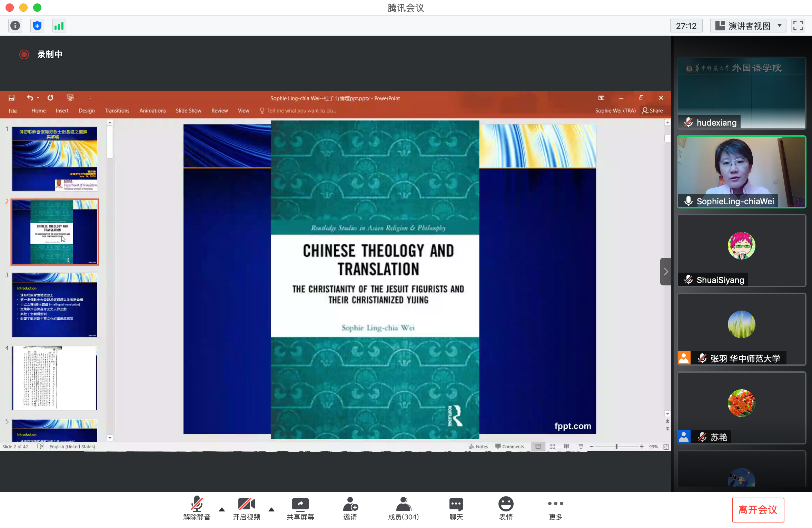Expand audio options arrow beside 解除静音
The height and width of the screenshot is (528, 812).
[x=222, y=509]
